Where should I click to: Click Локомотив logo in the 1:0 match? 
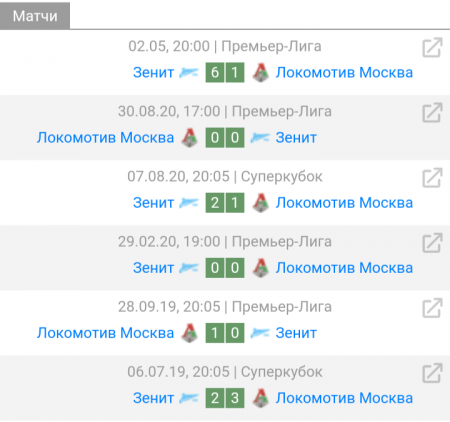tap(189, 333)
